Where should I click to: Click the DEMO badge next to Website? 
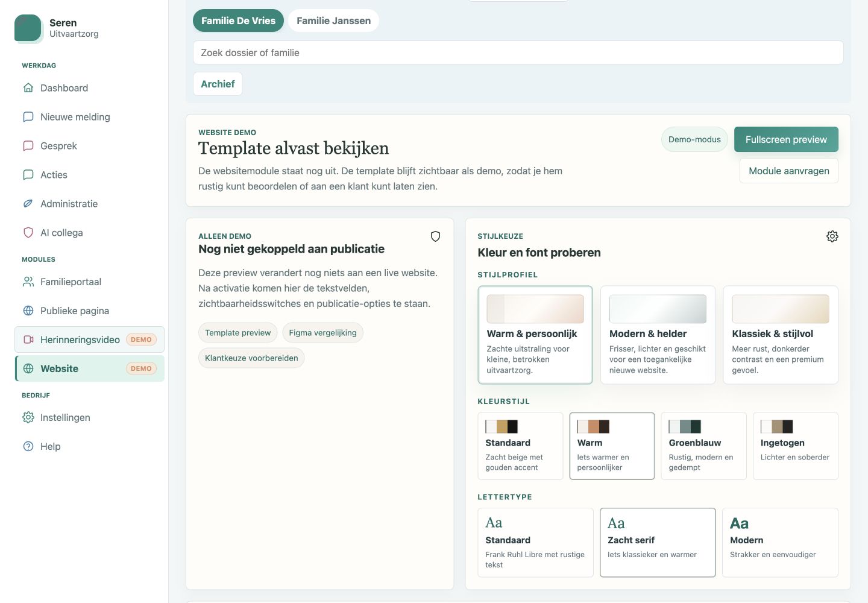click(x=141, y=368)
